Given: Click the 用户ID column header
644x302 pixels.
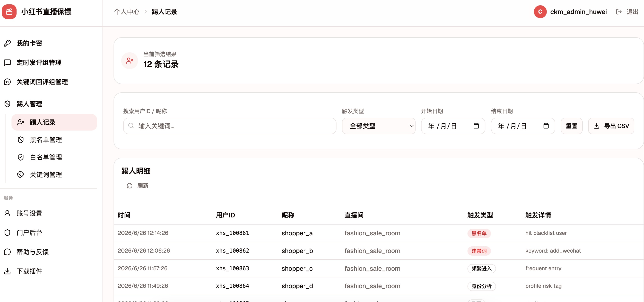Looking at the screenshot, I should click(225, 215).
